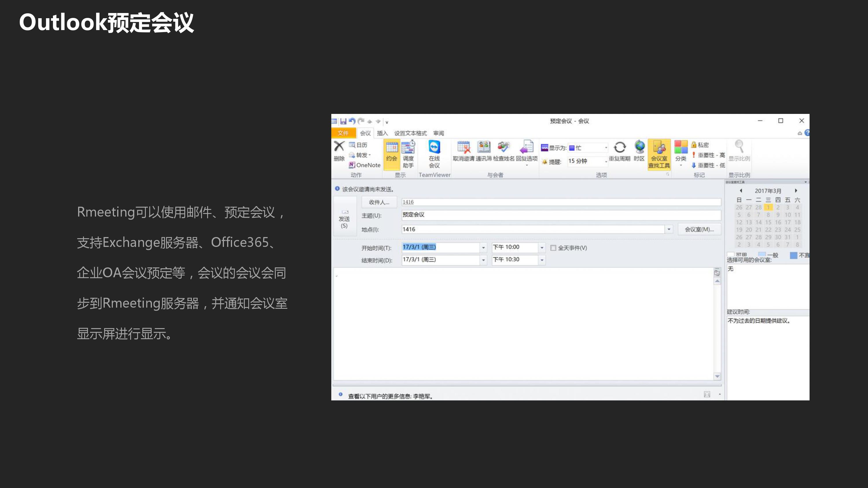Delete the meeting with 删除 icon
This screenshot has width=868, height=488.
[x=339, y=151]
